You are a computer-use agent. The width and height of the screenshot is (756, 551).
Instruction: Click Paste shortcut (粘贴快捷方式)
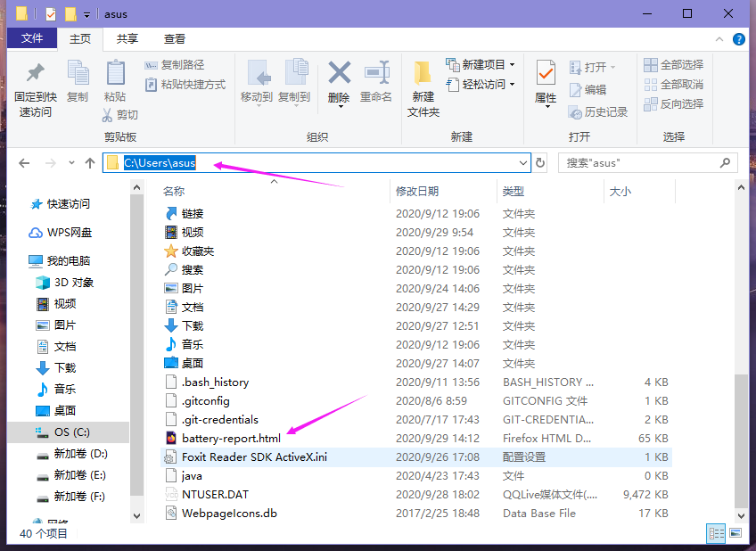pyautogui.click(x=185, y=85)
